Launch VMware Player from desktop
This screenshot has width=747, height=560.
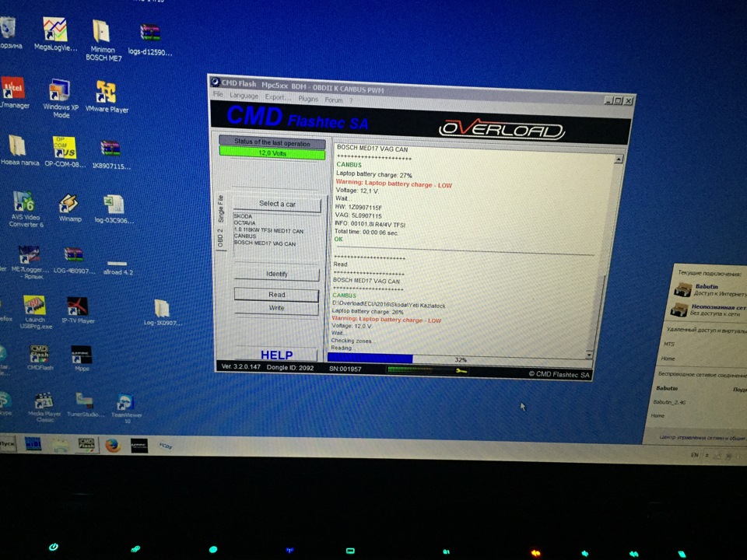point(107,96)
